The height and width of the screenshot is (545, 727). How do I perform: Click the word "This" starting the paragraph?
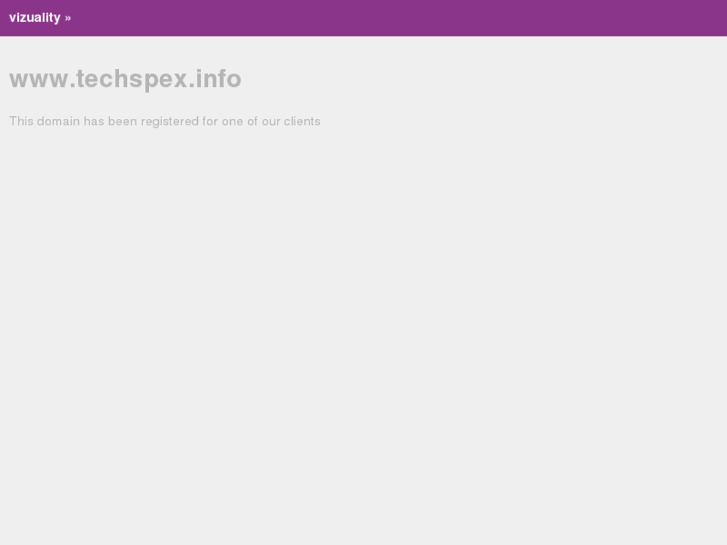click(x=21, y=121)
